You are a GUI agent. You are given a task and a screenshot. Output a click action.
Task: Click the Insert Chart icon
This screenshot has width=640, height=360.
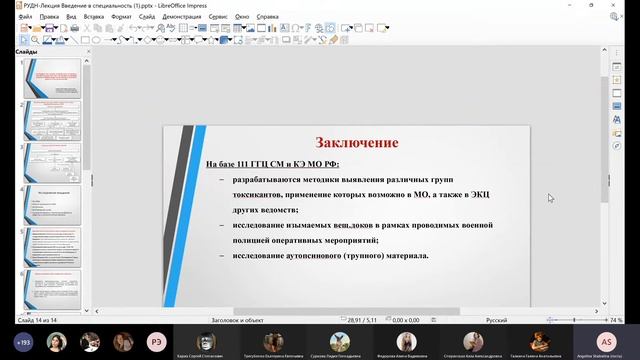coord(272,28)
